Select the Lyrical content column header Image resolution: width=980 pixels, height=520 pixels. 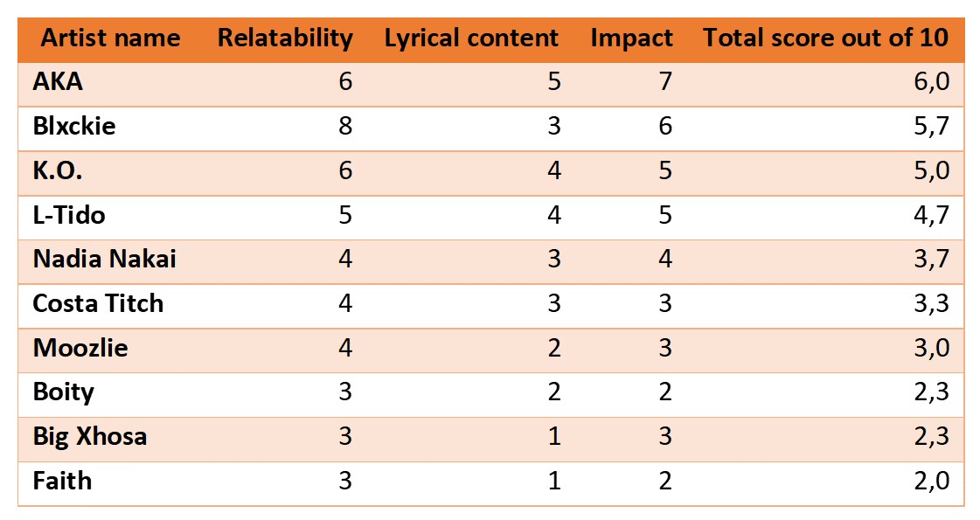pos(471,38)
